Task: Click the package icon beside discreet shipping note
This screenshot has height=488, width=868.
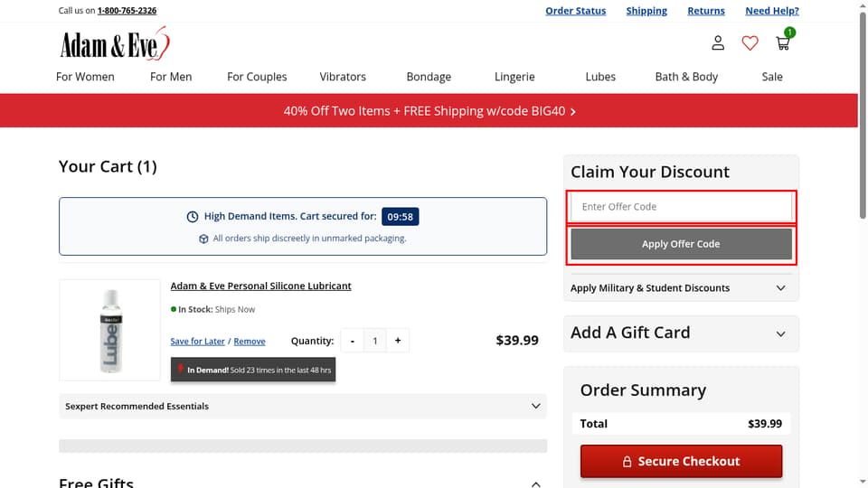Action: click(x=203, y=239)
